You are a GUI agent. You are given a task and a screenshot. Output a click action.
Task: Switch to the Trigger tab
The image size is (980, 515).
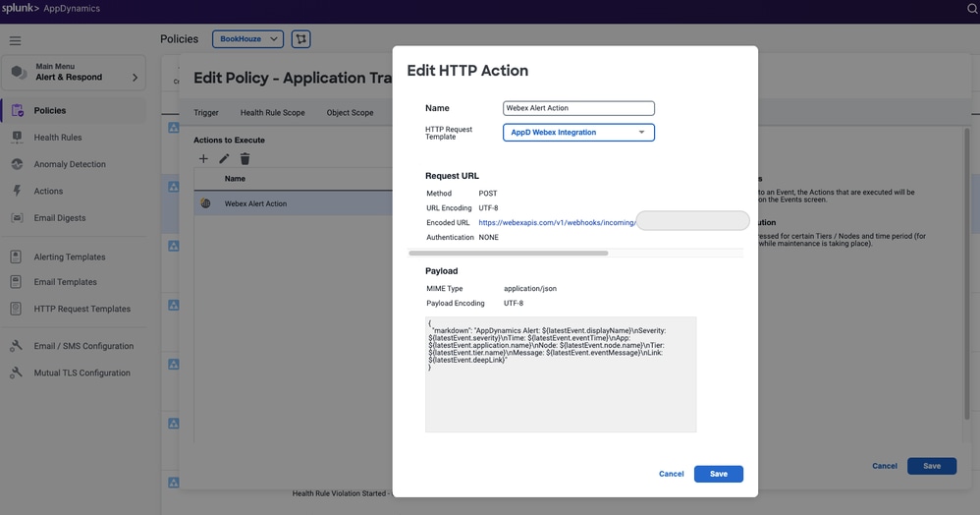pyautogui.click(x=205, y=113)
